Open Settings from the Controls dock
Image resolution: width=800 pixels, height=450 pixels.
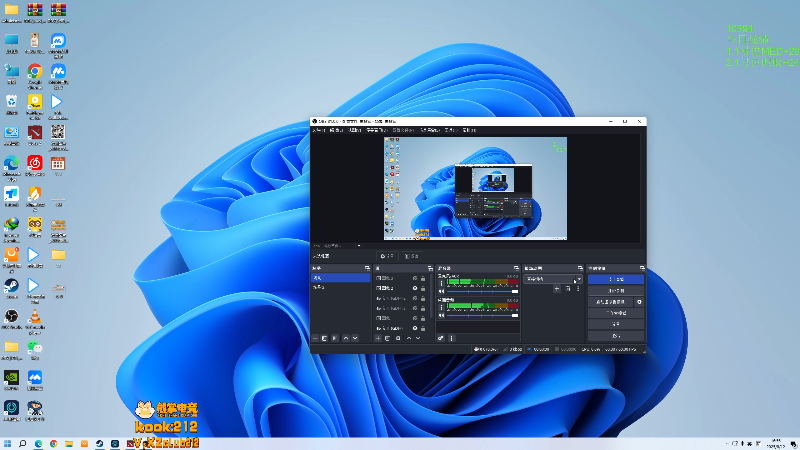tap(616, 324)
